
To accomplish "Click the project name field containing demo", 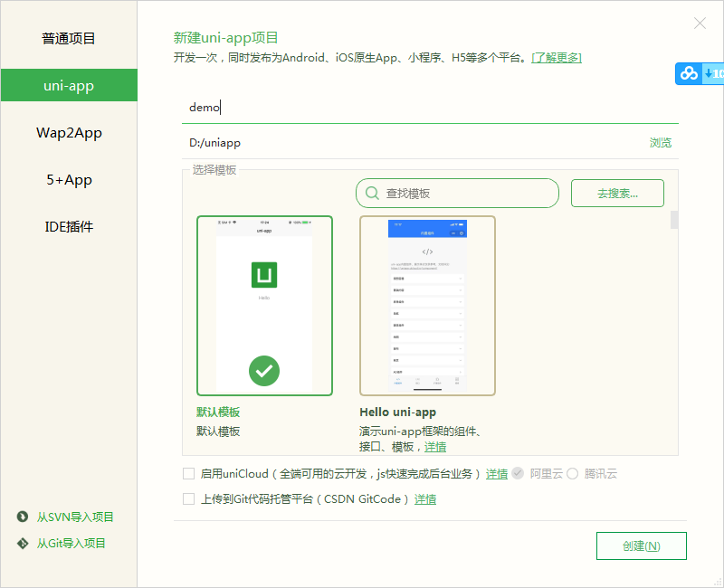I will (430, 108).
